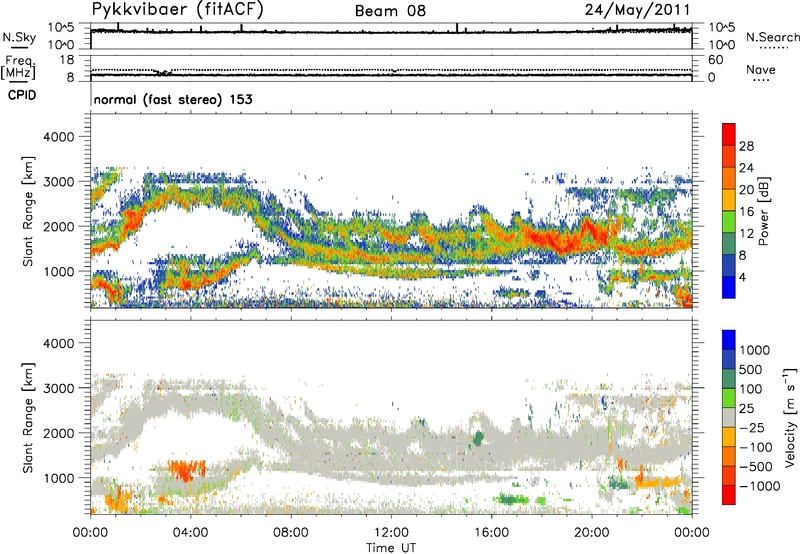Click the '12' power colorbar value
Screen dimensions: 800x554
[x=746, y=234]
